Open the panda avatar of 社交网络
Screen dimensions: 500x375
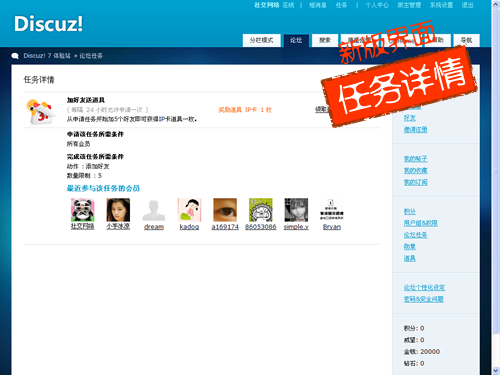(x=82, y=210)
